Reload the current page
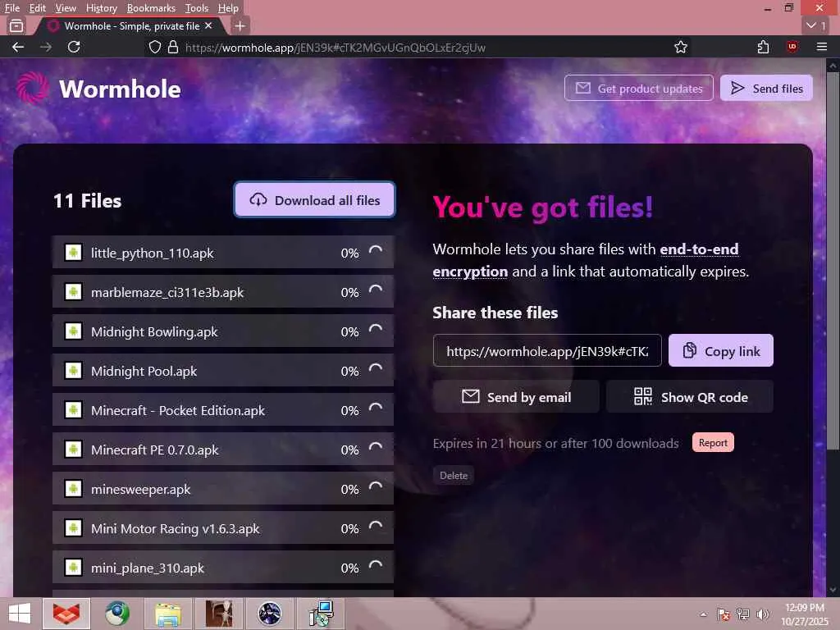 click(74, 47)
